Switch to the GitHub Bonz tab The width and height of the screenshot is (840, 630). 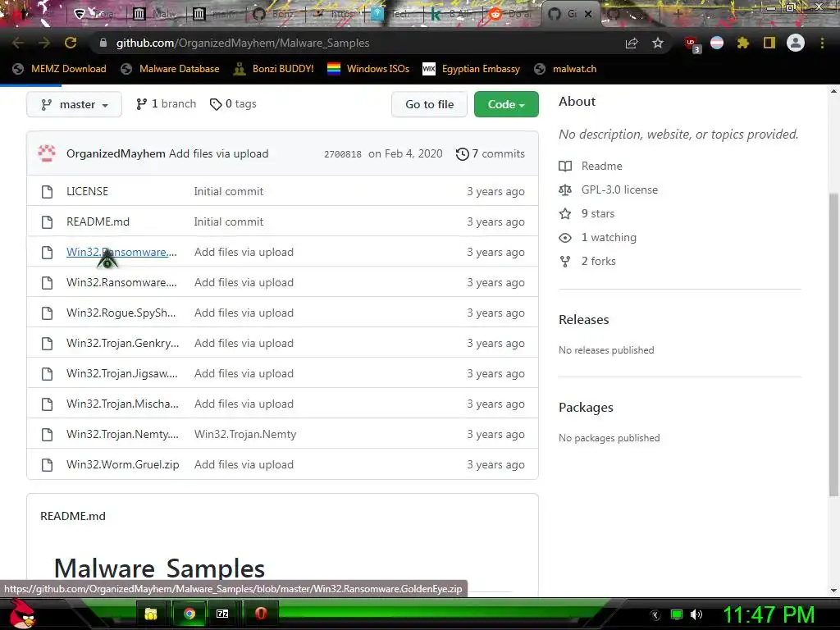pyautogui.click(x=274, y=14)
